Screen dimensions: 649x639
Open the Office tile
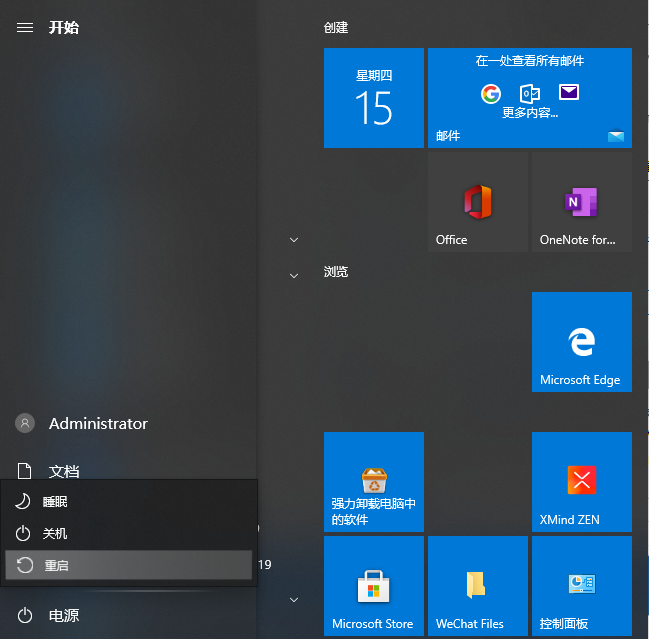(x=477, y=202)
